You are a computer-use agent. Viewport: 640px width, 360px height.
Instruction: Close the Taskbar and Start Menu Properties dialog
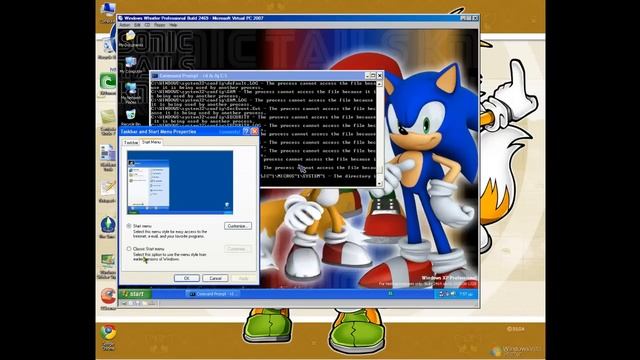pyautogui.click(x=254, y=131)
